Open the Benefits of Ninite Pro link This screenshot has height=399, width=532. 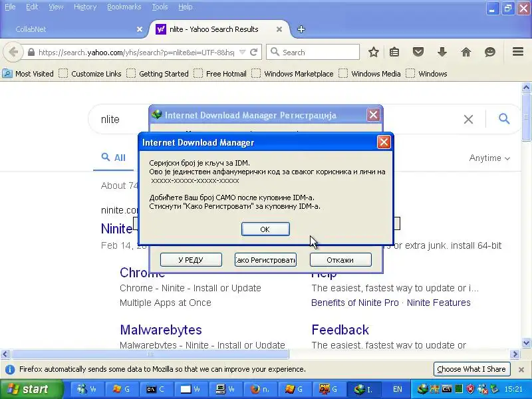355,303
